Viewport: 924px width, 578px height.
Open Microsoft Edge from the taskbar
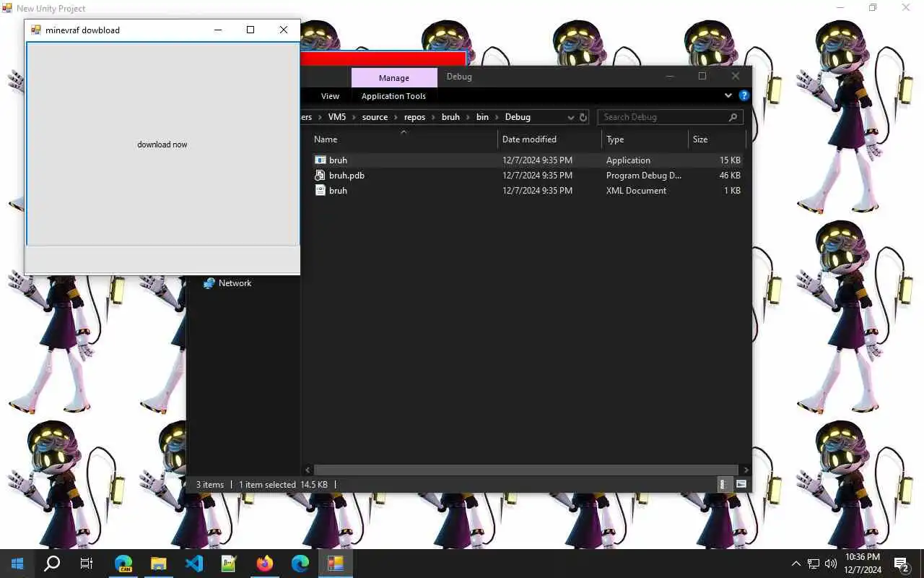point(300,564)
